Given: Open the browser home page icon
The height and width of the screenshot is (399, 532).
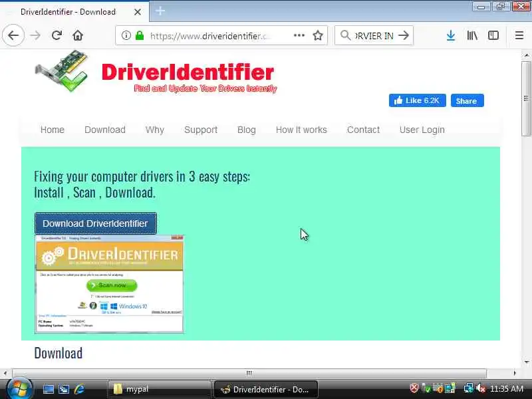Looking at the screenshot, I should pyautogui.click(x=78, y=35).
